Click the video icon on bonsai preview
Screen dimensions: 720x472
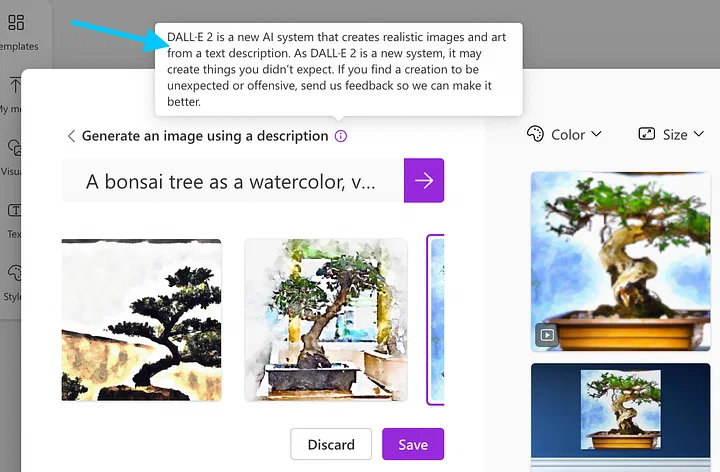547,335
